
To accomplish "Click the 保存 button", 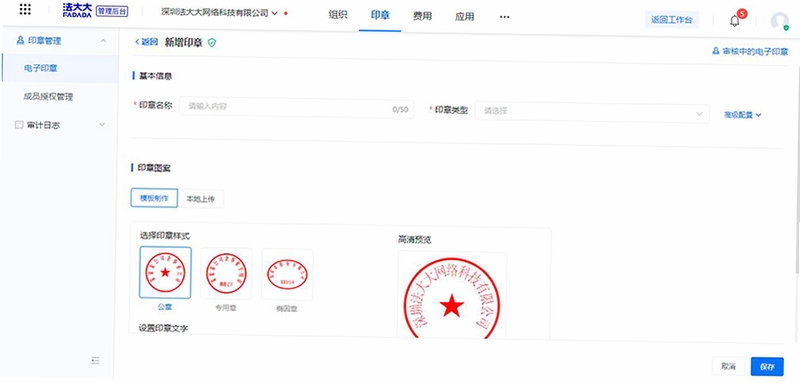I will (767, 366).
